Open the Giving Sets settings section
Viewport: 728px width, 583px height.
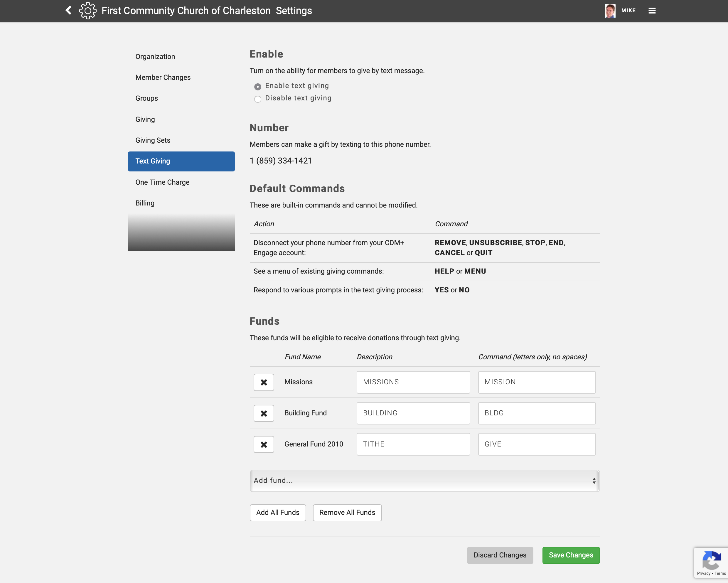(x=153, y=140)
